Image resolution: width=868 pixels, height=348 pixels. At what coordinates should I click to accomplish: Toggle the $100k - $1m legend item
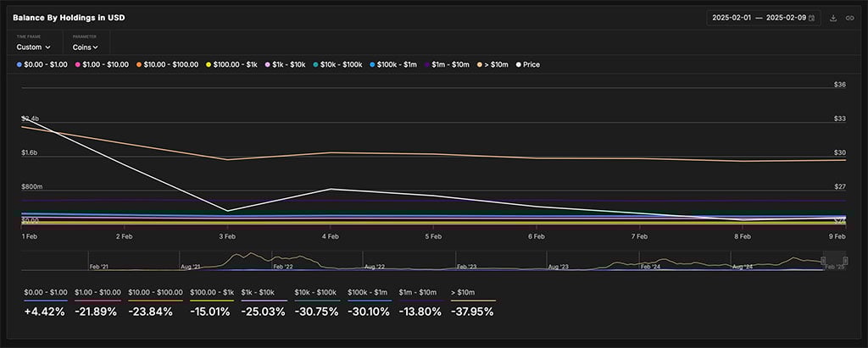click(x=396, y=64)
